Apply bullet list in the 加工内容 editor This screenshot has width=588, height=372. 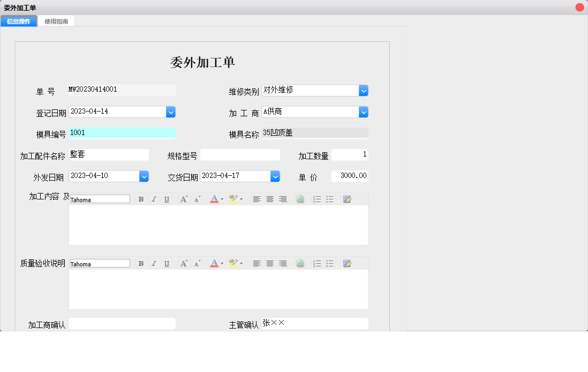(x=329, y=199)
